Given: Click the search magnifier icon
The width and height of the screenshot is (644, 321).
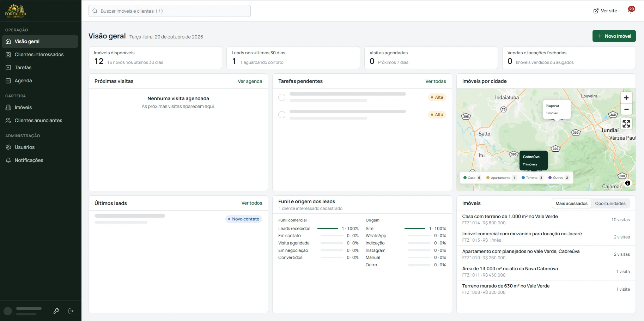Looking at the screenshot, I should coord(95,11).
